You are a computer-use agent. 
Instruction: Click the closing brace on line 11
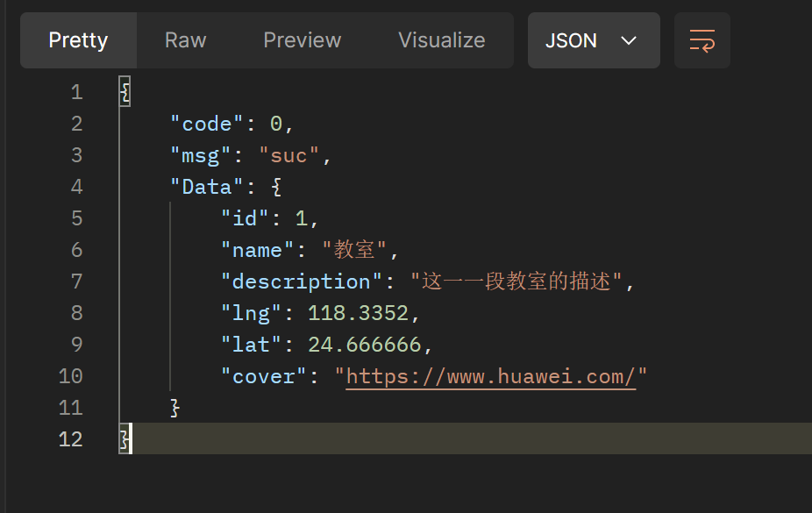point(174,407)
